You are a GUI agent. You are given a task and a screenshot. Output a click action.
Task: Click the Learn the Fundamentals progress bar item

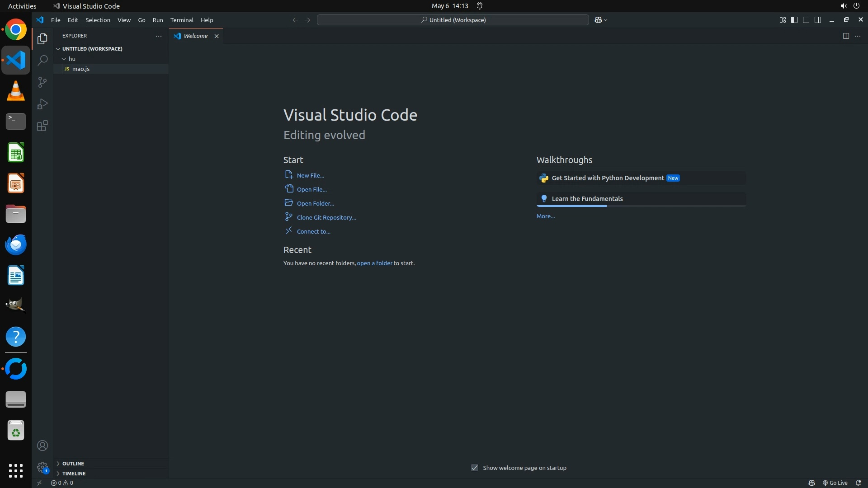tap(587, 199)
